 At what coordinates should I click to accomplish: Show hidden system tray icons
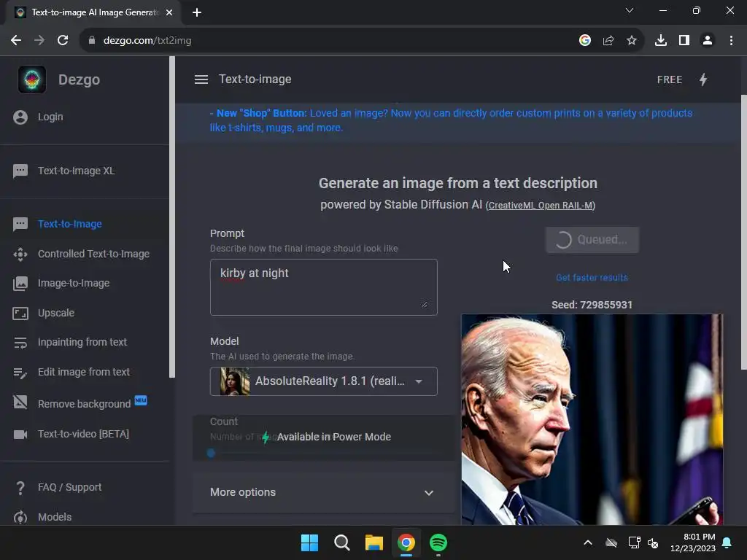588,542
